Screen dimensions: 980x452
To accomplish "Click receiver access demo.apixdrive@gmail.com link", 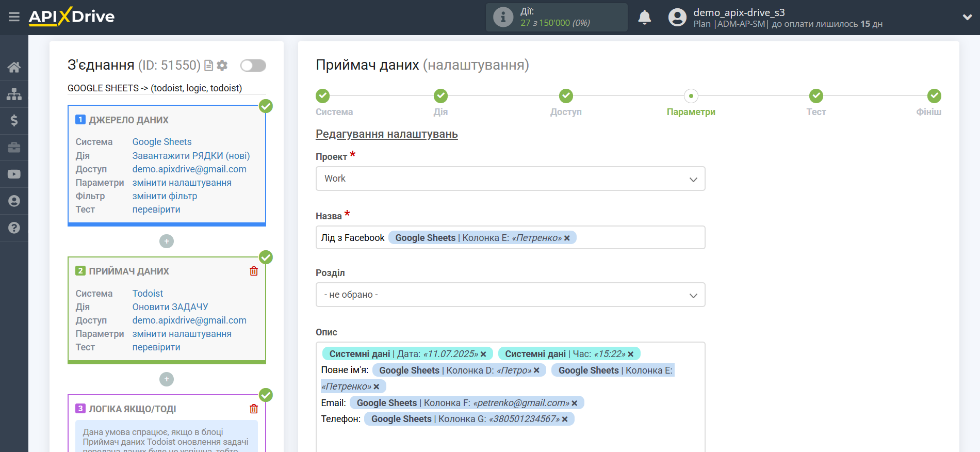I will pos(189,320).
